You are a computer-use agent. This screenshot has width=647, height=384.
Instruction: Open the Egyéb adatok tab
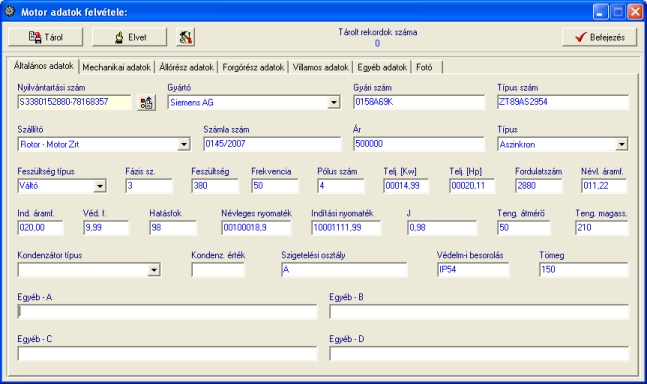(382, 67)
